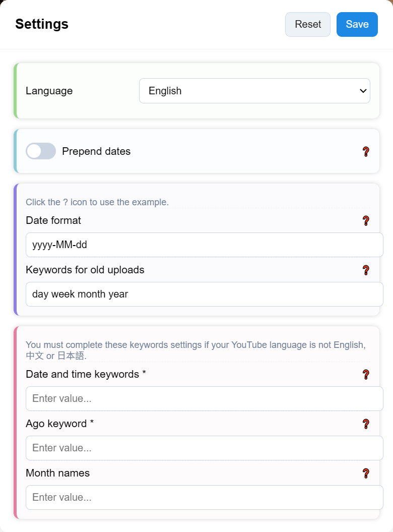
Task: Click the help icon beside Ago keyword
Action: point(366,424)
